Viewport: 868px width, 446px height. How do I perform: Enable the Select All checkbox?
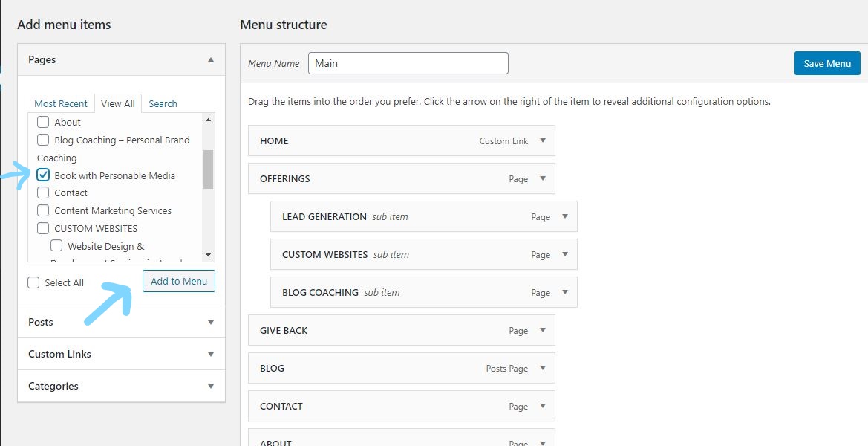pyautogui.click(x=33, y=282)
